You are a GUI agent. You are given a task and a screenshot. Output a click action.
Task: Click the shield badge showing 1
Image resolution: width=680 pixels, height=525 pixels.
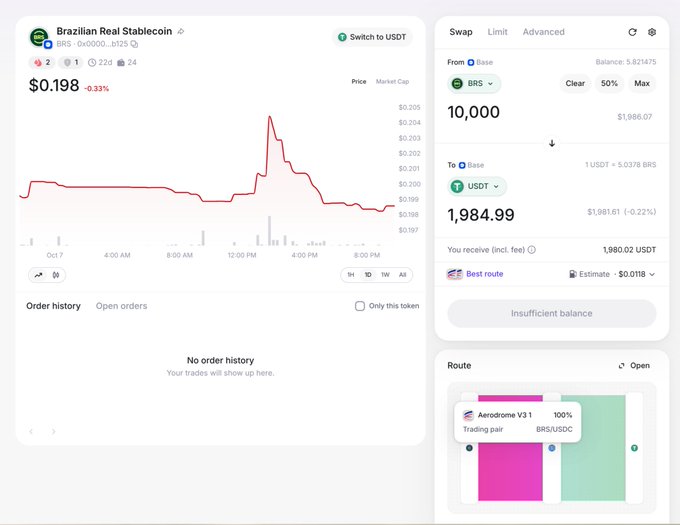tap(71, 62)
